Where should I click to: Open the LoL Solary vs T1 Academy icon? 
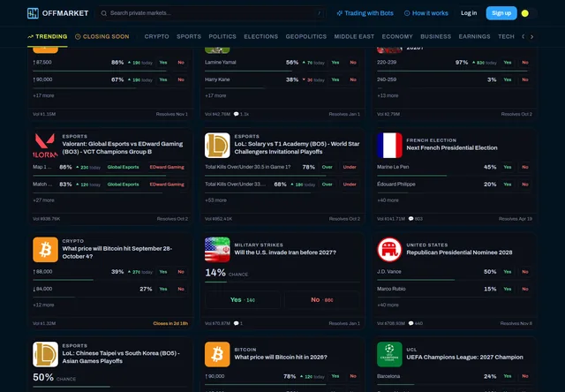click(x=217, y=146)
